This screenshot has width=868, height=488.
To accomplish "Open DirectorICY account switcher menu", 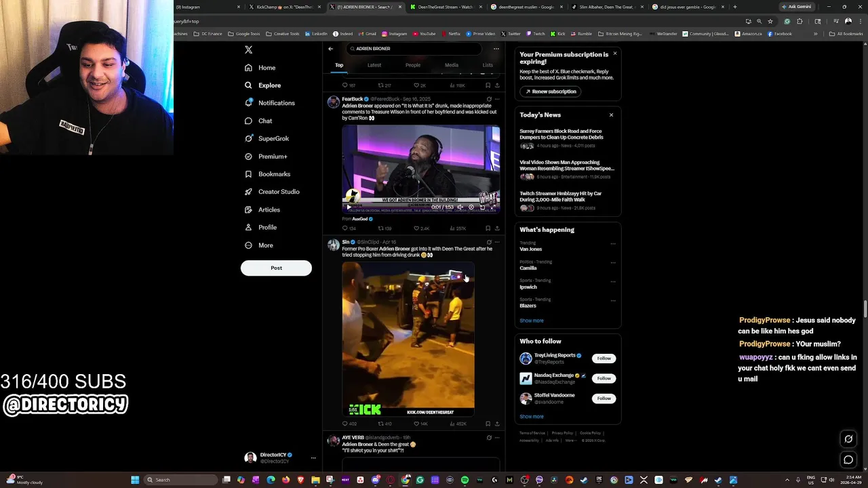I will (280, 458).
